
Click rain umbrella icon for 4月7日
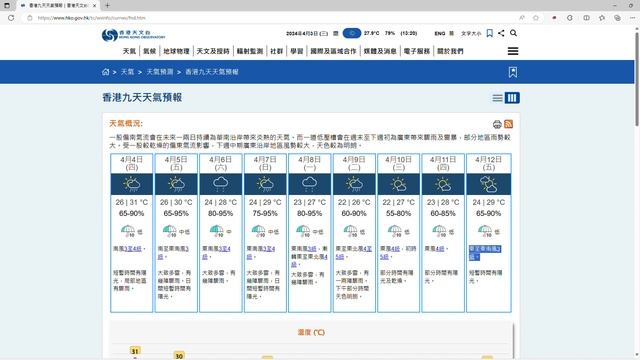click(x=258, y=231)
